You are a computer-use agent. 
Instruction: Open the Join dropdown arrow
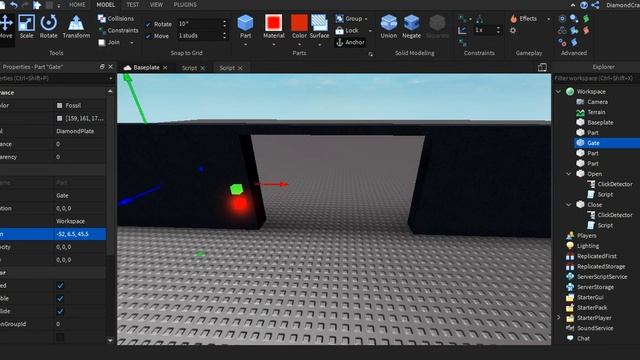tap(132, 43)
